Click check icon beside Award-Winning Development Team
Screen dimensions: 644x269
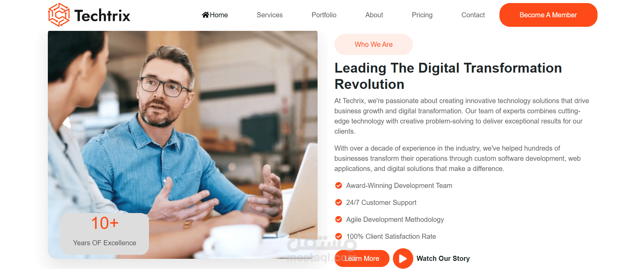[x=338, y=186]
